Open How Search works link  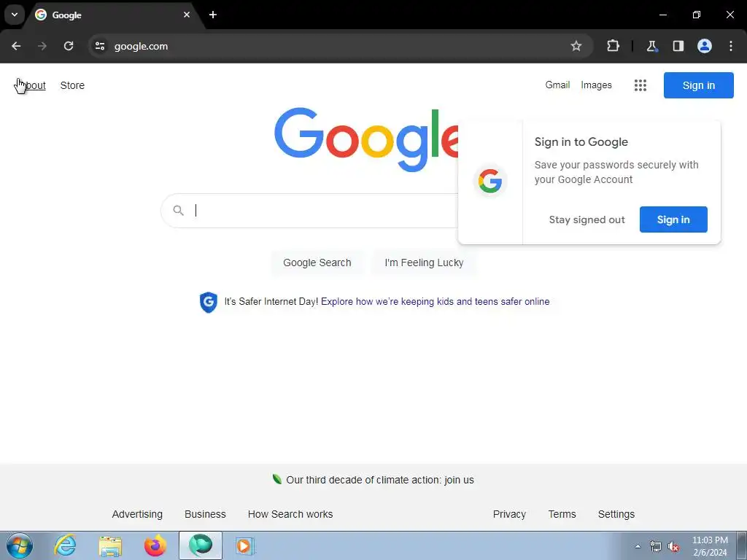(x=290, y=514)
